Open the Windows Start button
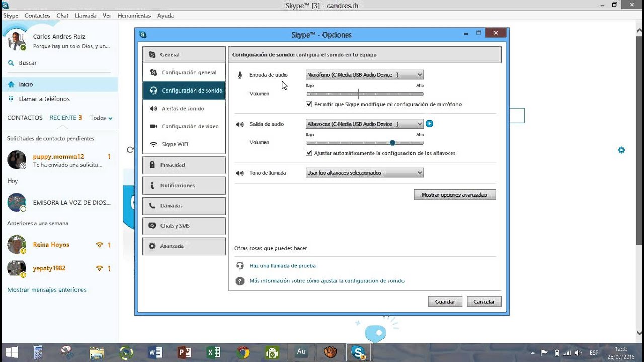644x362 pixels. pyautogui.click(x=11, y=352)
